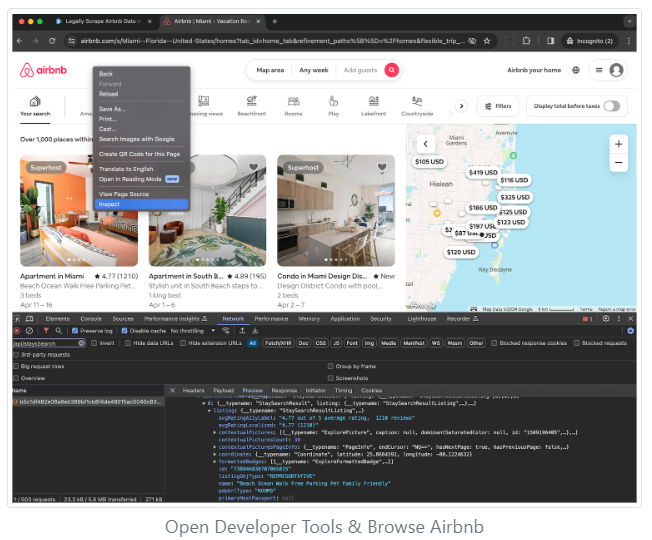The image size is (652, 540).
Task: Click the $105 USD map price marker
Action: pyautogui.click(x=429, y=162)
